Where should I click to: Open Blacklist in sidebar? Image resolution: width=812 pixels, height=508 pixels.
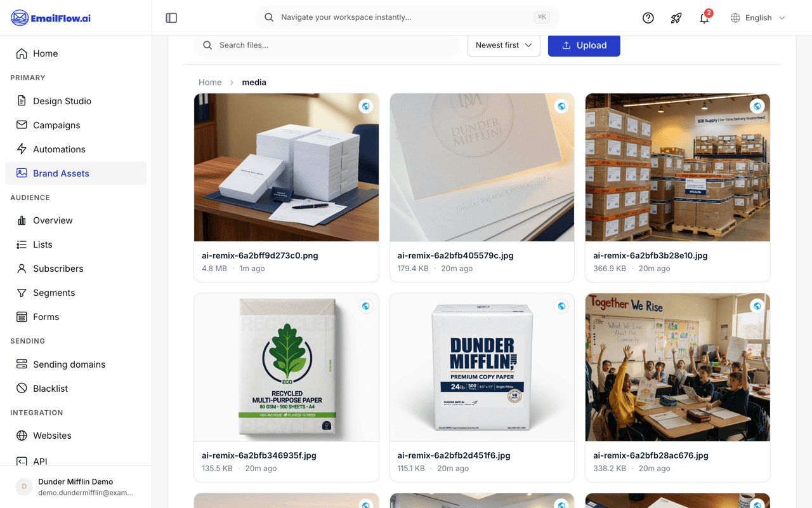point(75,389)
